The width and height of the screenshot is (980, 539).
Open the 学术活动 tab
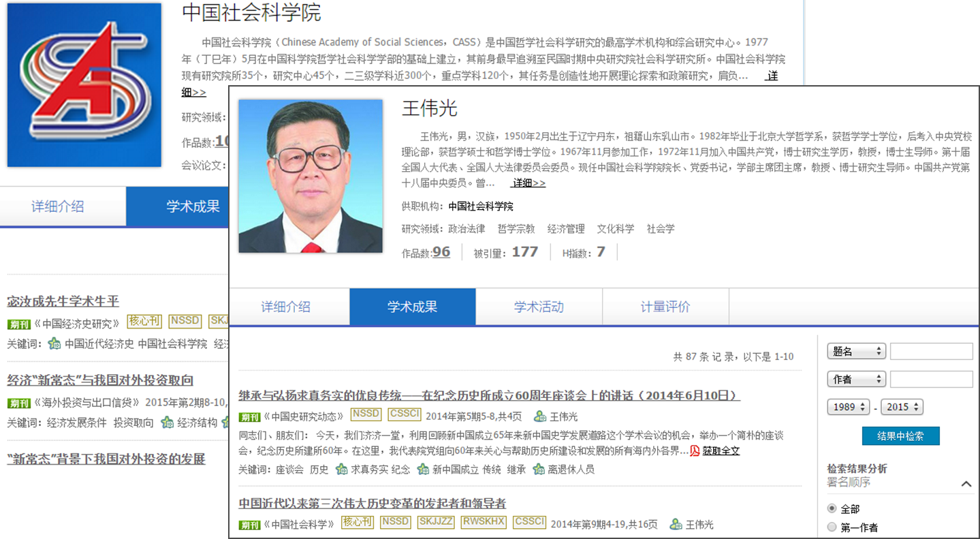tap(539, 307)
